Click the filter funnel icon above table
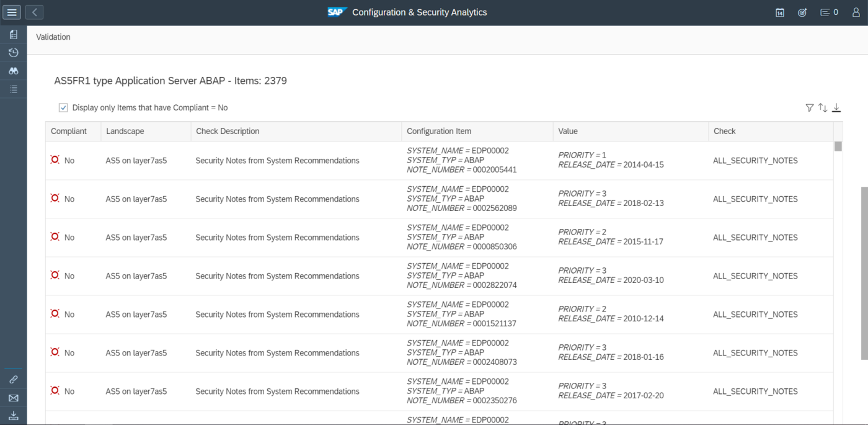868x425 pixels. [809, 108]
